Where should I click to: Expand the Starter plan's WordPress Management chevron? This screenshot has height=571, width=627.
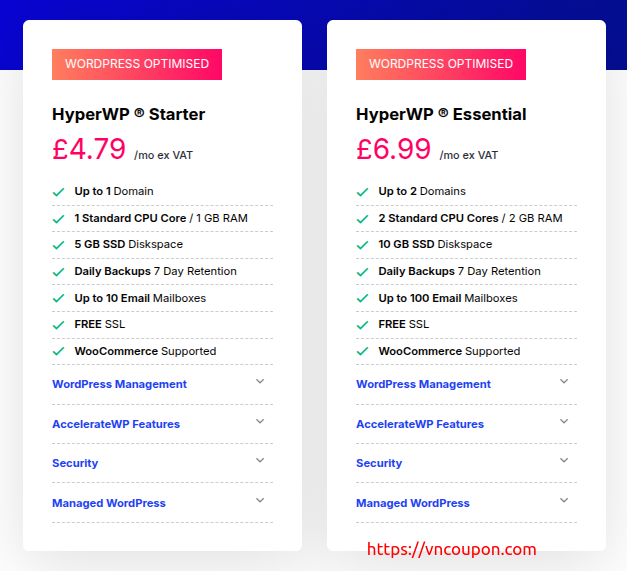(260, 381)
